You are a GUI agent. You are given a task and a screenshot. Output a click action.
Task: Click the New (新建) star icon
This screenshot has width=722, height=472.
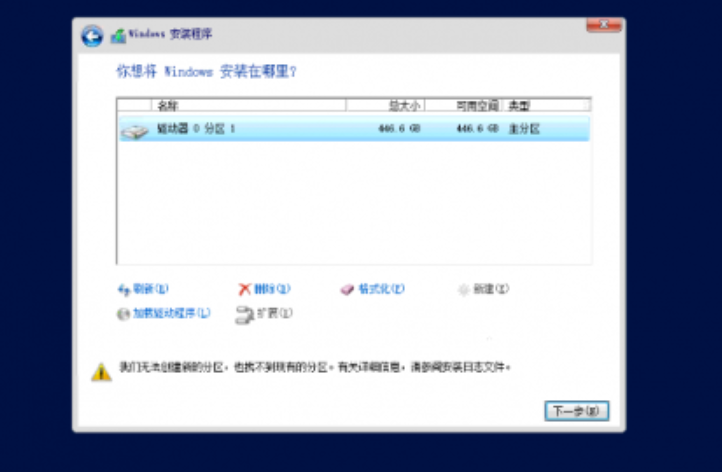(463, 289)
